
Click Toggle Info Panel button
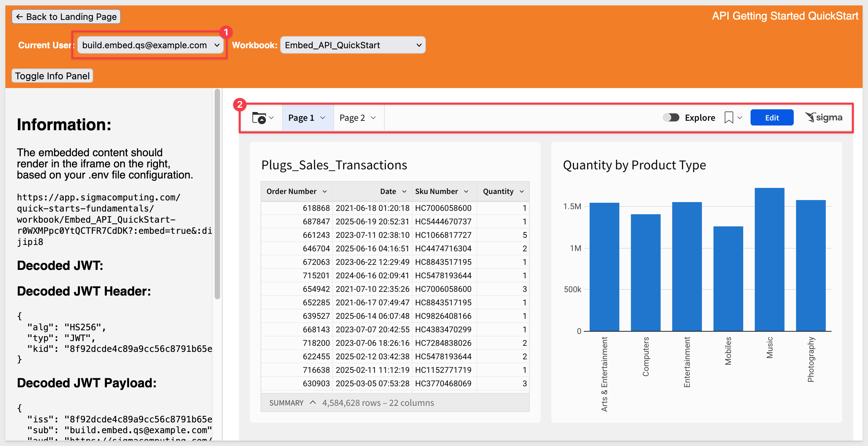[x=52, y=76]
